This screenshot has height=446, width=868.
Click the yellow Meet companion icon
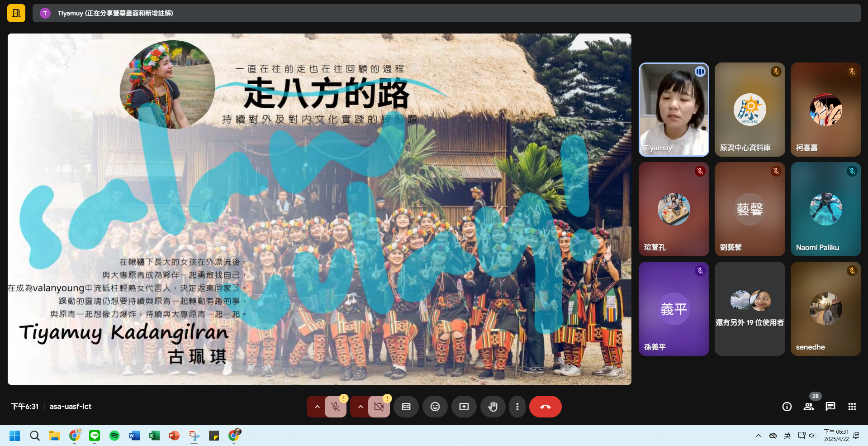[16, 13]
